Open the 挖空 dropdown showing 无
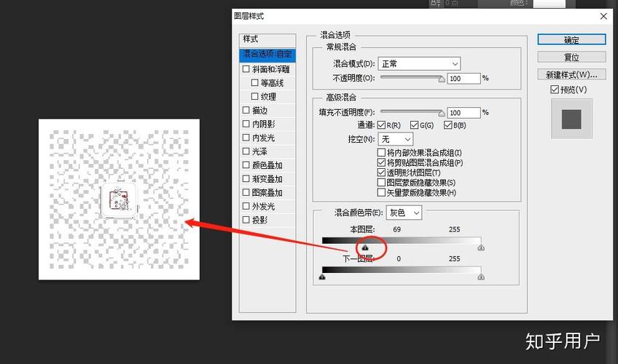The image size is (618, 364). [x=395, y=139]
